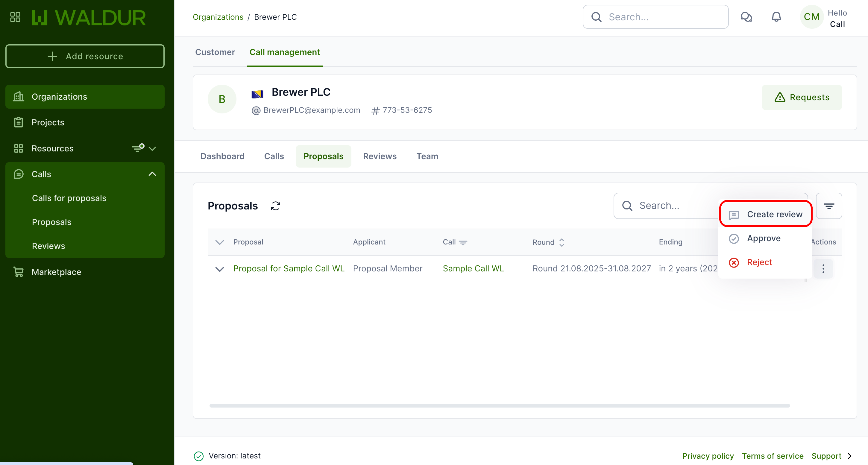Toggle the Resources sidebar filter switch icon
This screenshot has height=465, width=868.
[138, 148]
